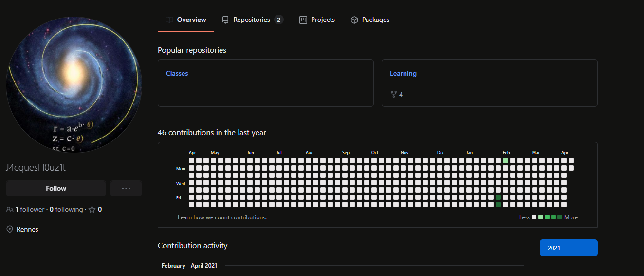The image size is (644, 276).
Task: Click the Dec month label in the graph
Action: click(x=441, y=153)
